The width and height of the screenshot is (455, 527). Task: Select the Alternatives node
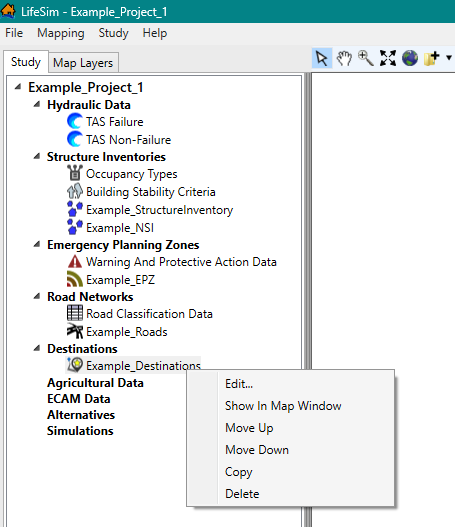[x=81, y=415]
